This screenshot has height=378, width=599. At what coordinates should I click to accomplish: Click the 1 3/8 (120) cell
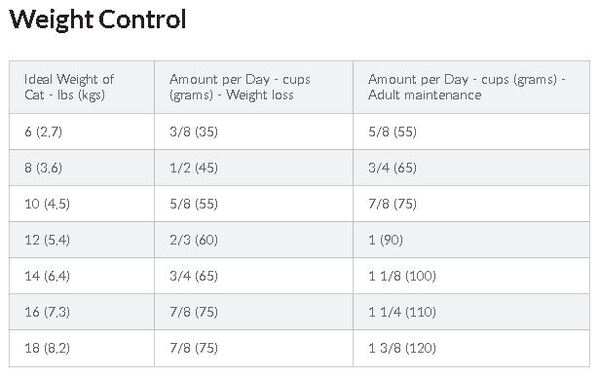(x=471, y=348)
